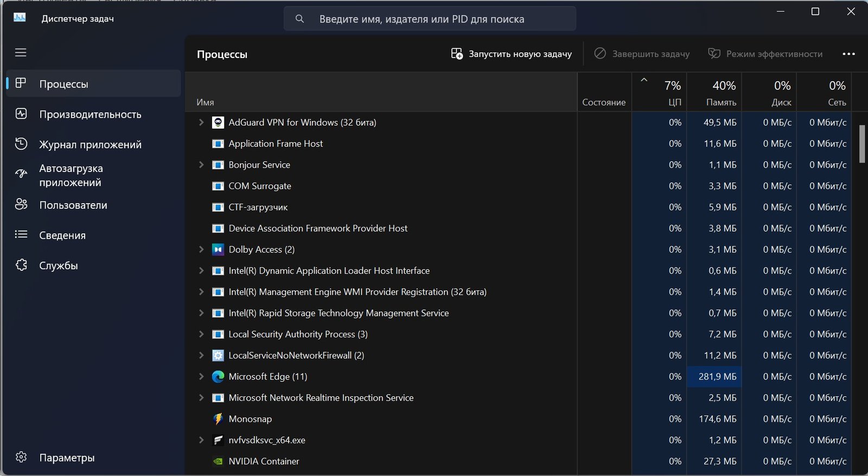Sort by the Память column header
The height and width of the screenshot is (476, 868).
coord(714,92)
